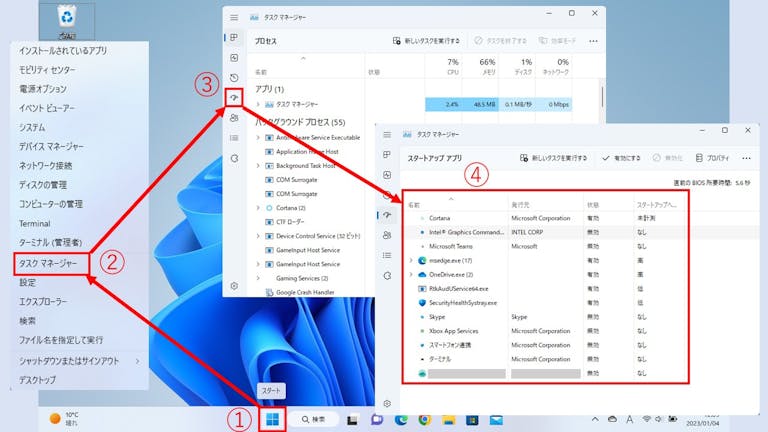Click 新しいタスクを実行する in Startup apps window

553,158
